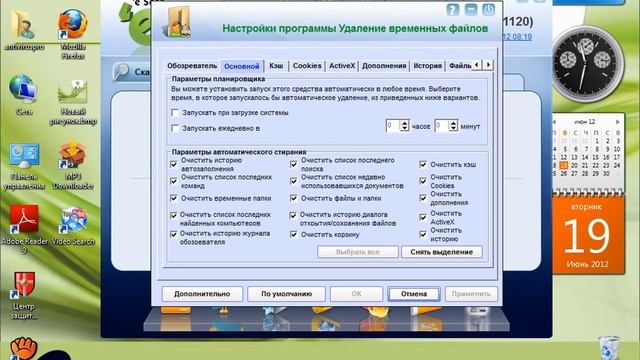This screenshot has width=640, height=360.
Task: Click the power icon in dialog title
Action: tap(489, 9)
